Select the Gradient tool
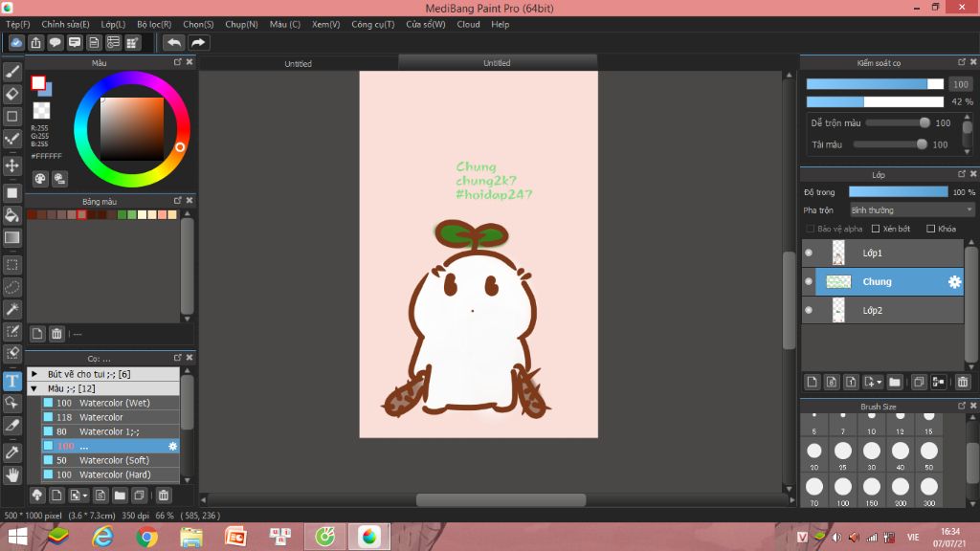This screenshot has width=980, height=551. pos(11,237)
